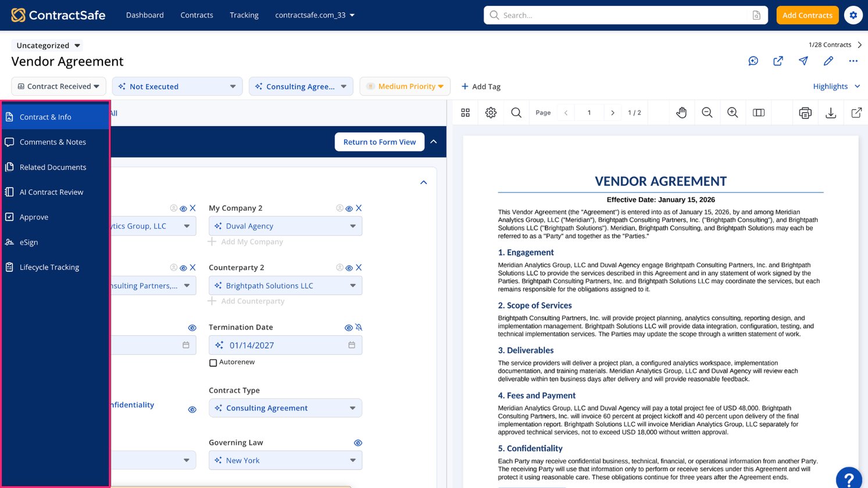Open document viewer settings gear
Screen dimensions: 868x488
pyautogui.click(x=491, y=113)
